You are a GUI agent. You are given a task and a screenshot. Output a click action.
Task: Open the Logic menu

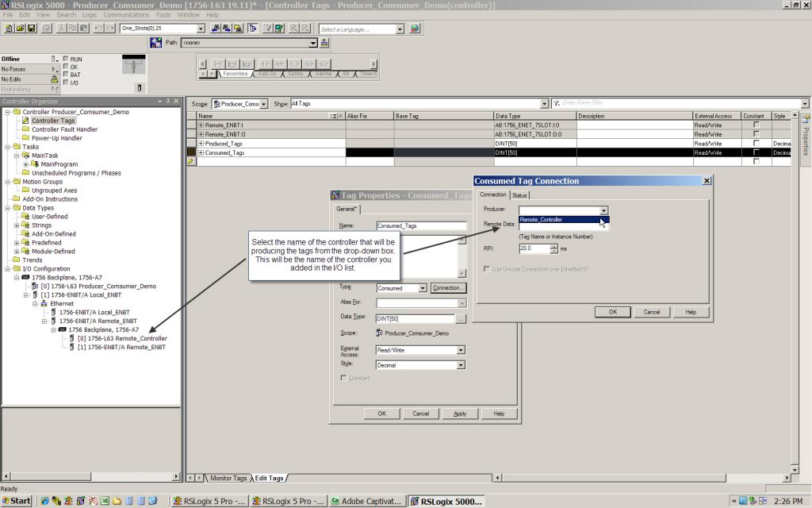(x=90, y=14)
